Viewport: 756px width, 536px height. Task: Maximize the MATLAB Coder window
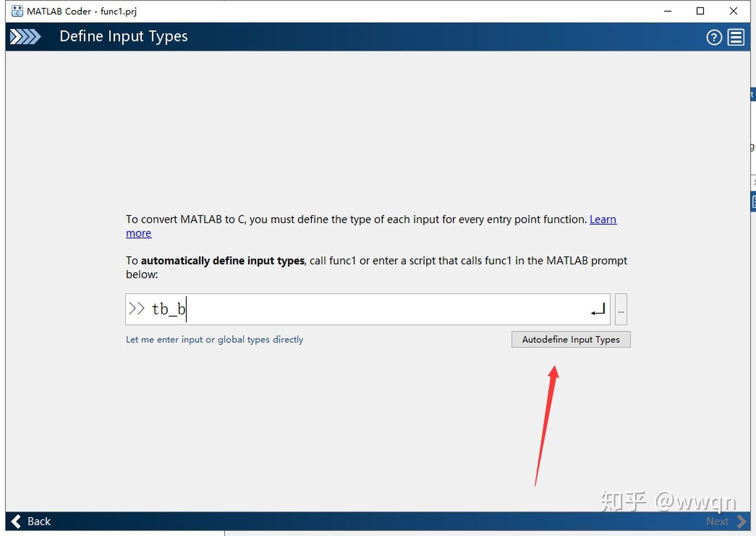pos(700,11)
